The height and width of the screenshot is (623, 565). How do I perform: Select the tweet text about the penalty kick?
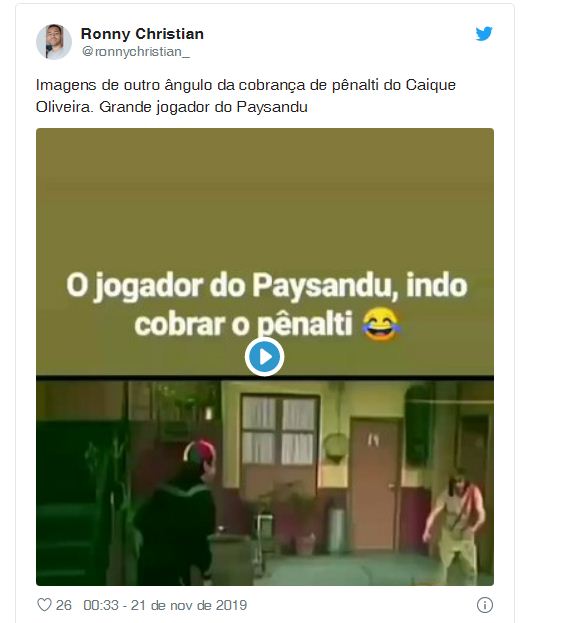pyautogui.click(x=246, y=96)
